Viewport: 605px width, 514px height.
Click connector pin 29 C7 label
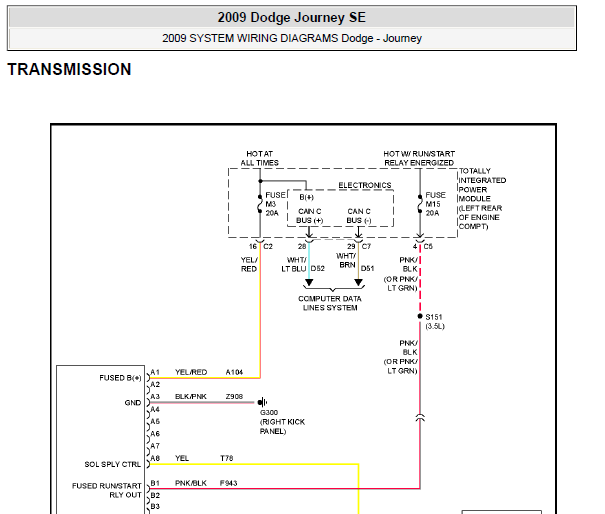tap(359, 246)
